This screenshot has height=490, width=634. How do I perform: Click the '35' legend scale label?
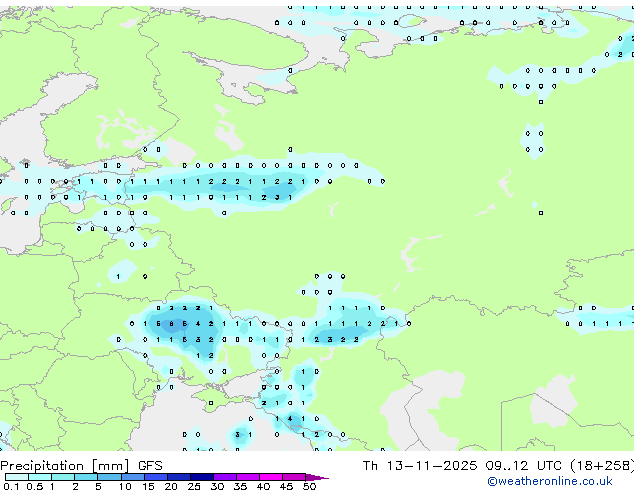241,486
